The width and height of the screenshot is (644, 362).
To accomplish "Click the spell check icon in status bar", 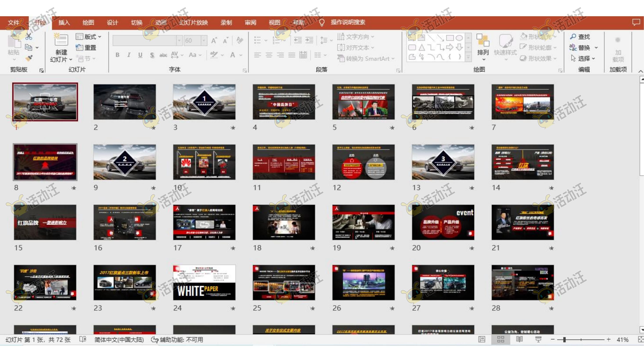I will coord(83,339).
